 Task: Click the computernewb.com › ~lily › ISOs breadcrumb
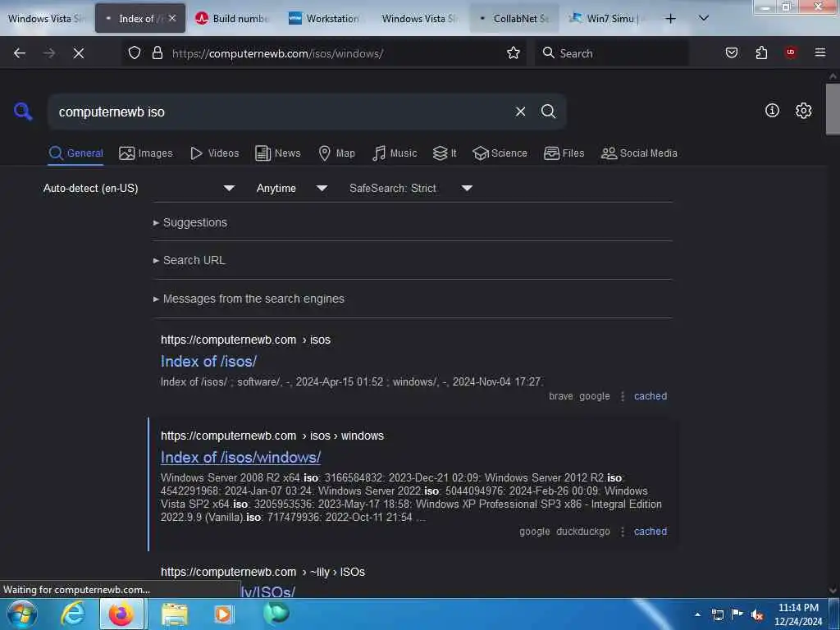click(262, 572)
